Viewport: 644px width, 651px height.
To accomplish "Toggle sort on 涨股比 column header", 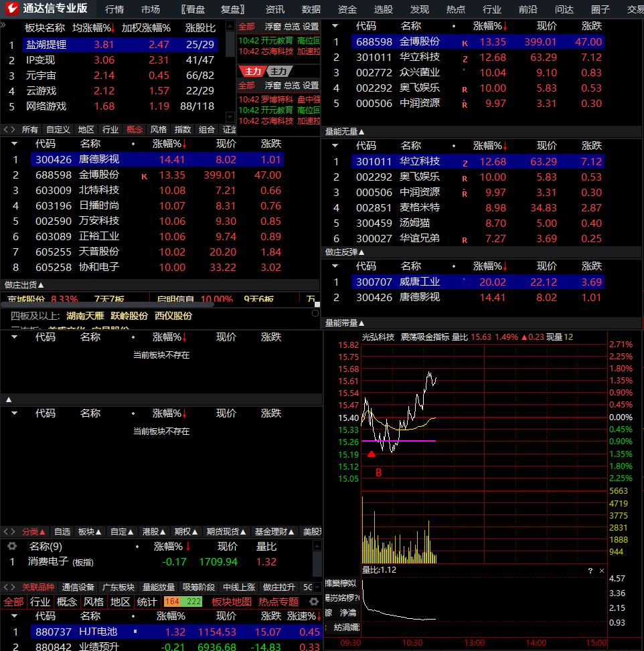I will click(x=200, y=28).
